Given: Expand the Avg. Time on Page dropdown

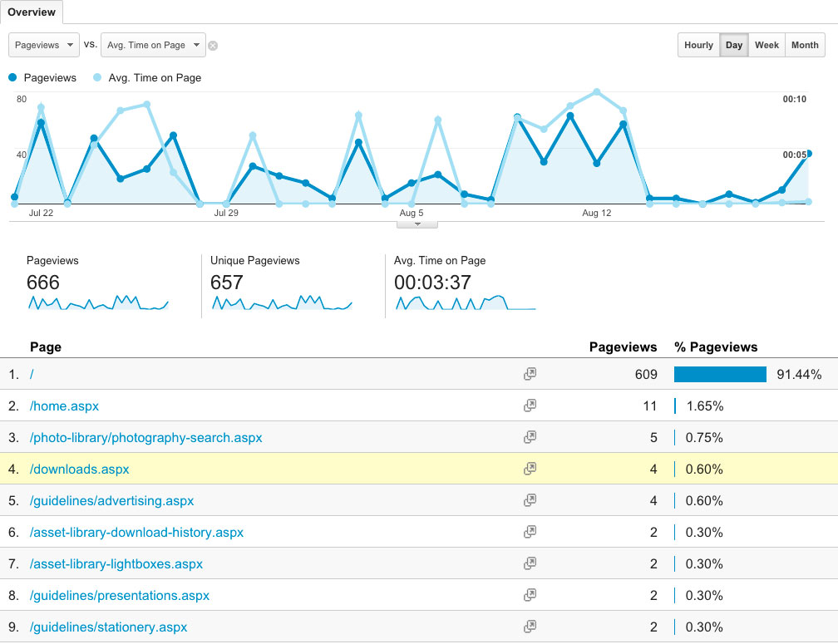Looking at the screenshot, I should click(x=153, y=45).
